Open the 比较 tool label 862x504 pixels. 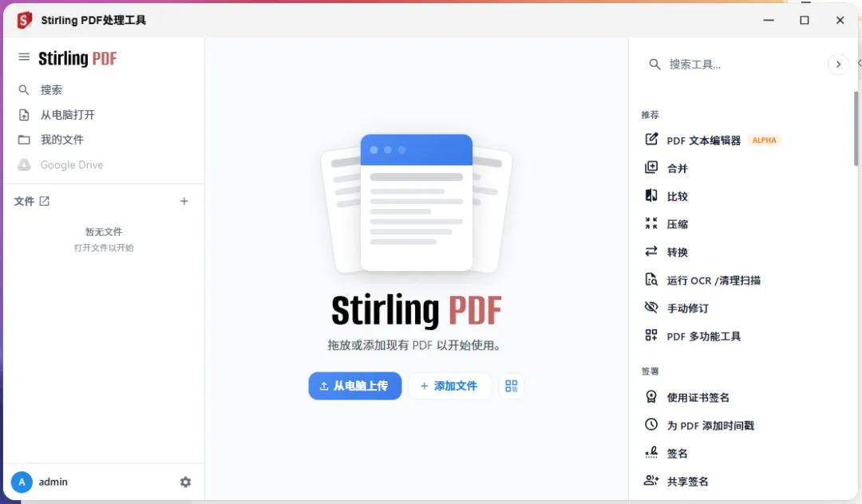[x=678, y=196]
